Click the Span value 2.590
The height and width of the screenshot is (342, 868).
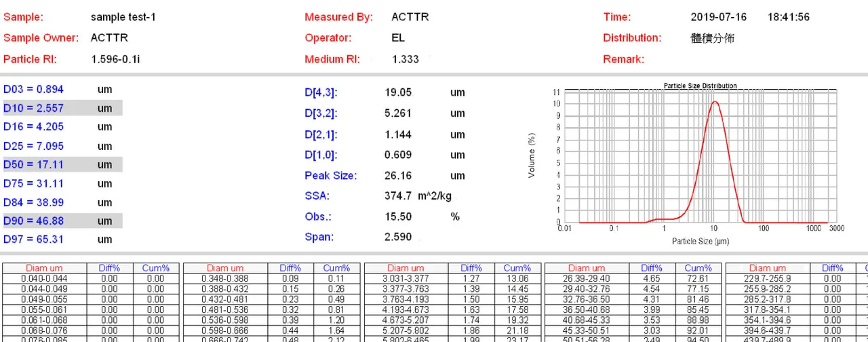(398, 237)
